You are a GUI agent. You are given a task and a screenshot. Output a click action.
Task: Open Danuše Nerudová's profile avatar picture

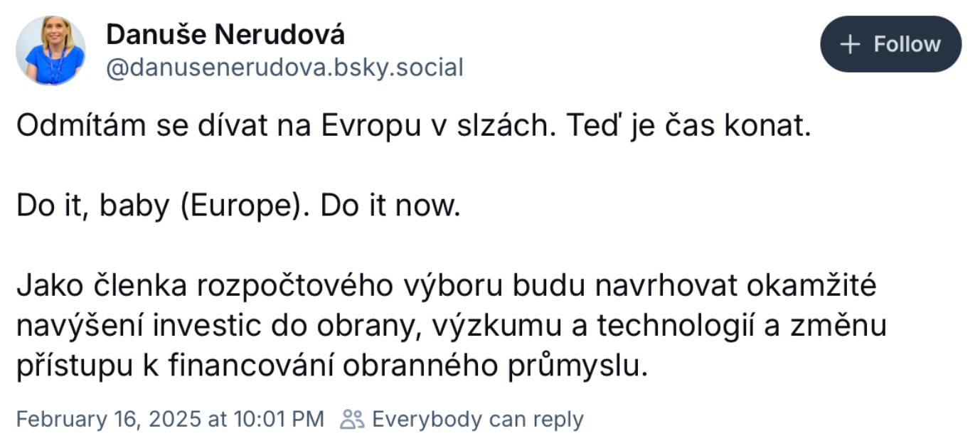[x=50, y=51]
